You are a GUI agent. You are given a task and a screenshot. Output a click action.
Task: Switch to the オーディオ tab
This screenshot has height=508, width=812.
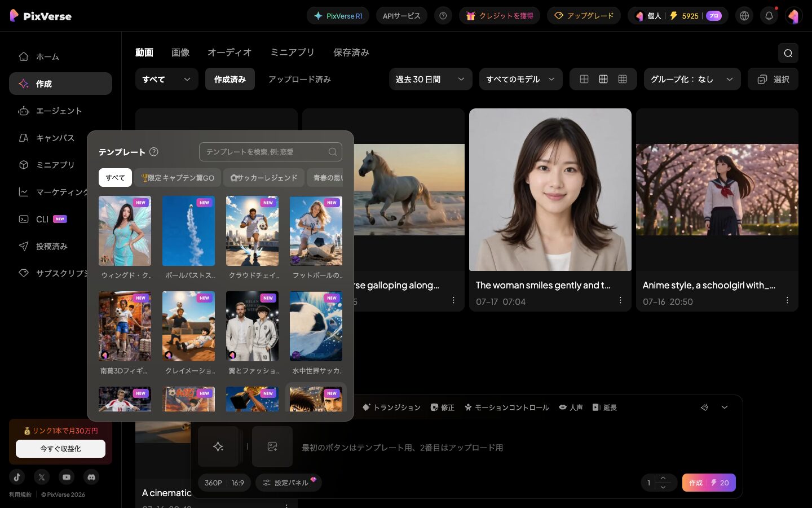[x=230, y=52]
